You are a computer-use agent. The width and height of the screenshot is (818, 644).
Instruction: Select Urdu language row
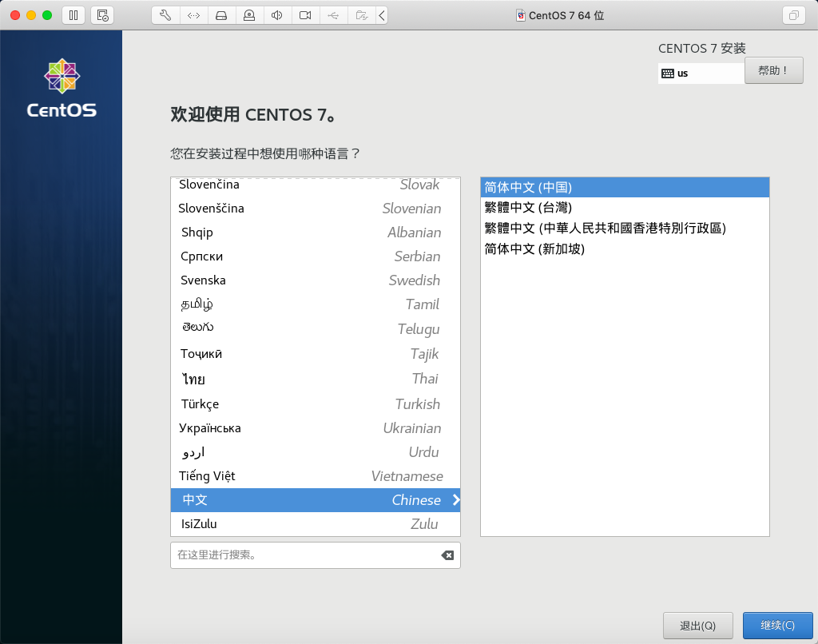[x=315, y=452]
